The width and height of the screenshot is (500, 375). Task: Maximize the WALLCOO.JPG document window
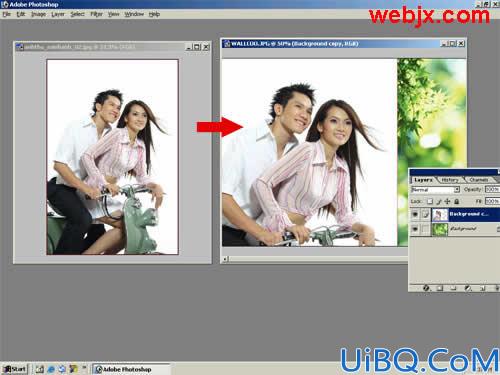tap(452, 44)
